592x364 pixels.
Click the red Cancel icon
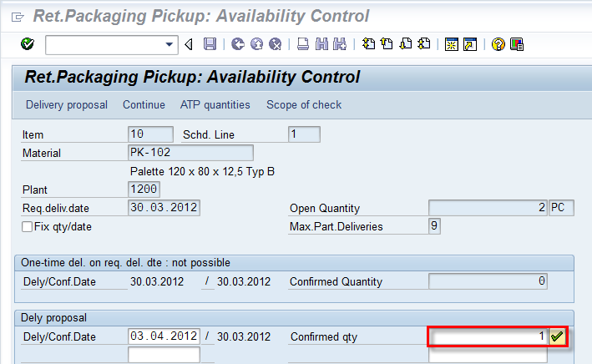click(273, 44)
